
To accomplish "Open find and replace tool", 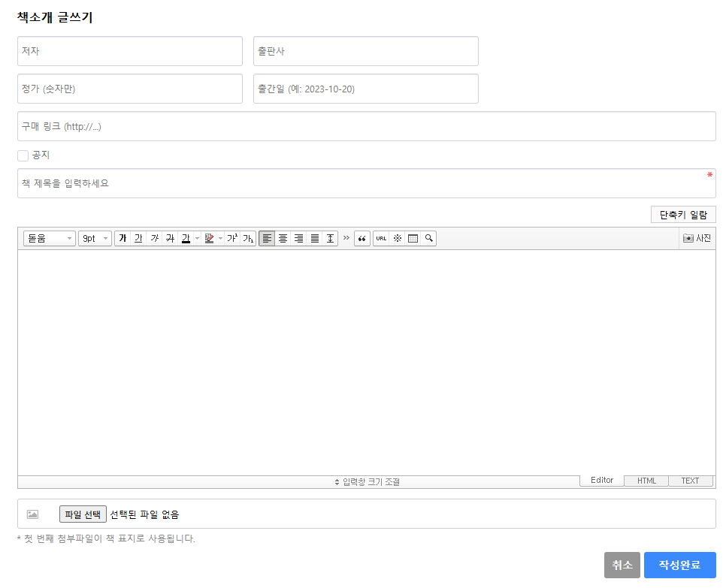I will coord(429,238).
